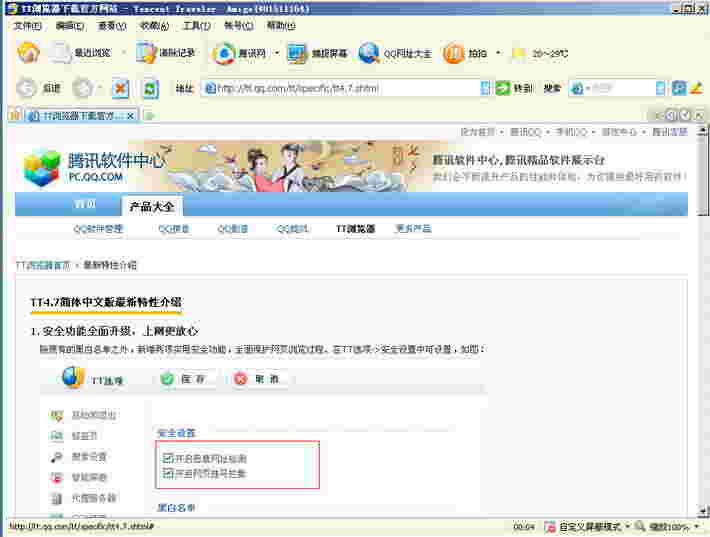This screenshot has width=710, height=537.
Task: Toggle the second checkbox in the red security box
Action: click(168, 473)
